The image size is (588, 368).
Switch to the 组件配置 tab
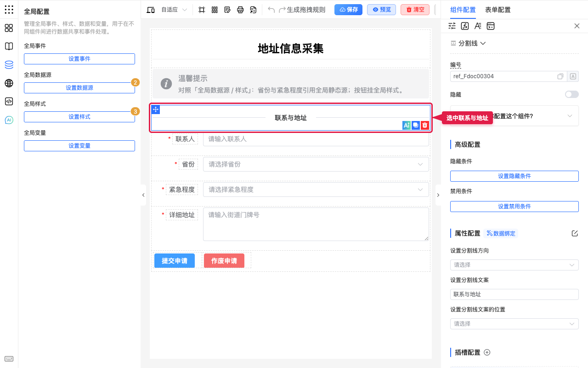[x=463, y=10]
